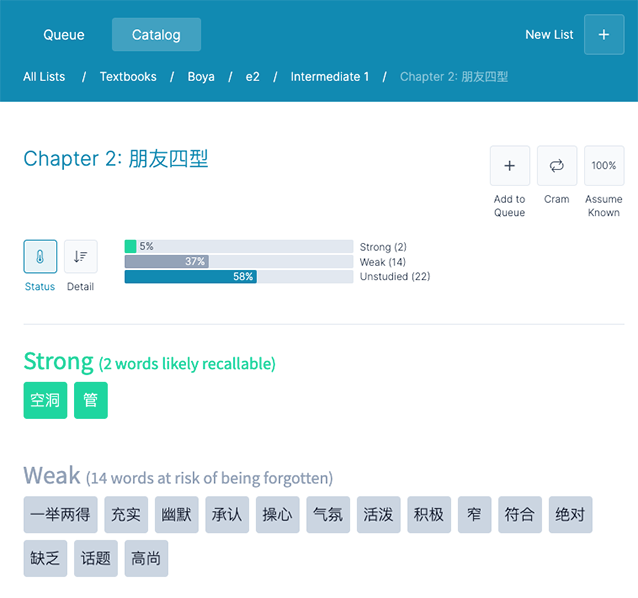Select the weak word 气氛
This screenshot has width=638, height=598.
point(328,515)
